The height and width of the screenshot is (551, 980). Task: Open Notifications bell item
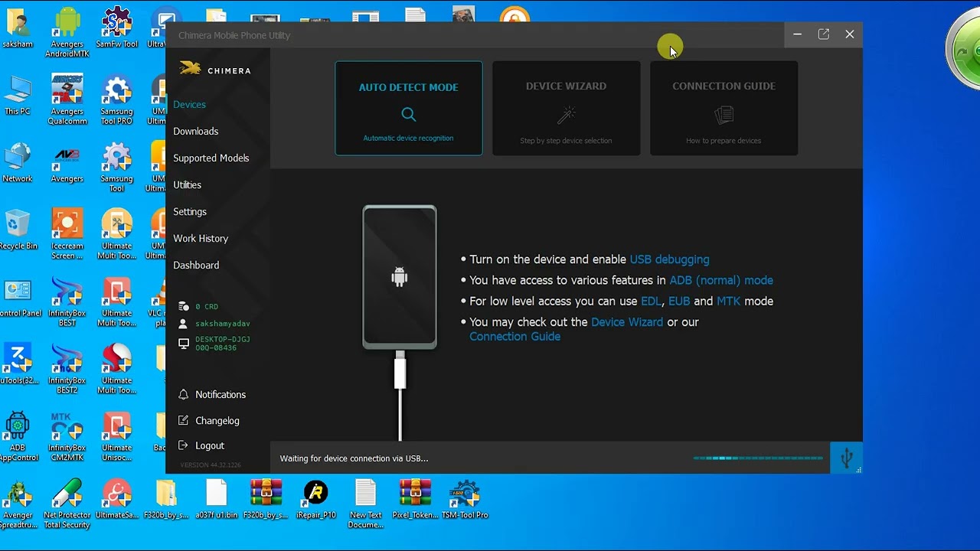(212, 394)
